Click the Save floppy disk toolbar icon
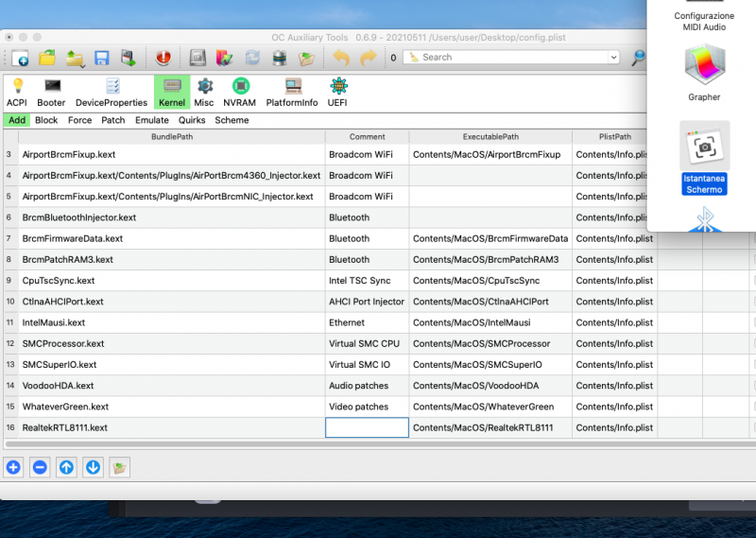756x538 pixels. pos(101,58)
